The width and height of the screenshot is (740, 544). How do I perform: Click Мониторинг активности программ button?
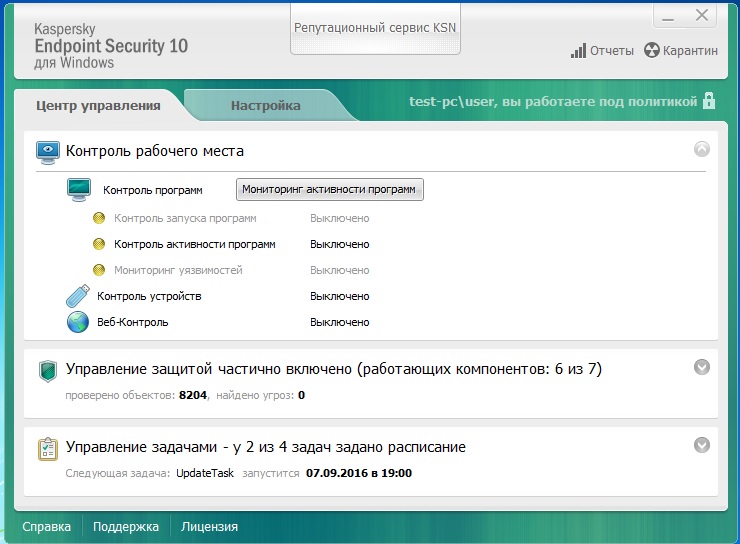(x=330, y=189)
